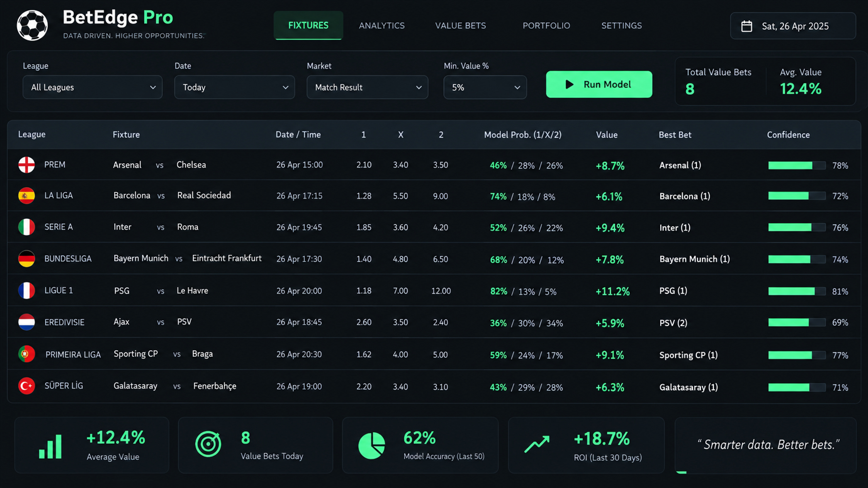Viewport: 868px width, 488px height.
Task: Click '59% / 24% / 17%' model probability
Action: pyautogui.click(x=526, y=355)
